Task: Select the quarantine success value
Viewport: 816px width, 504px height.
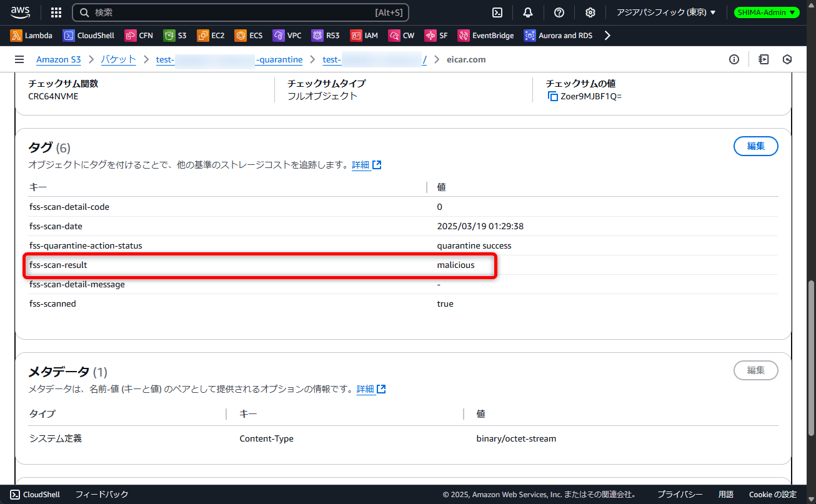Action: [x=474, y=245]
